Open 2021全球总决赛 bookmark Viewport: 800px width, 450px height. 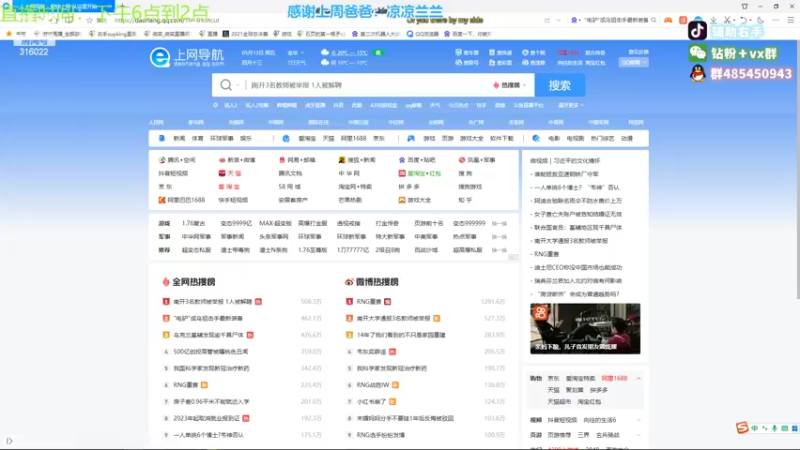pos(245,34)
